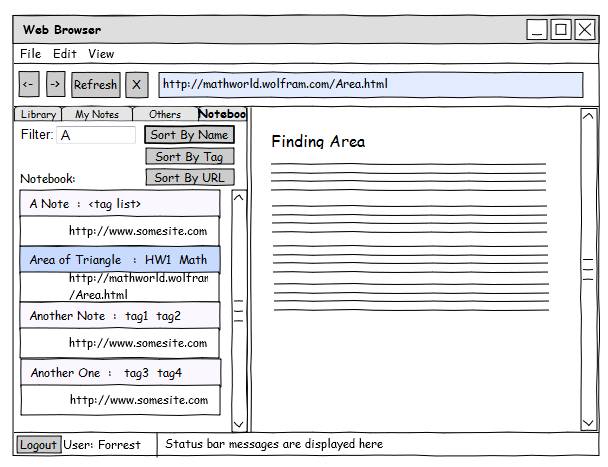Switch to the Others tab

click(165, 114)
